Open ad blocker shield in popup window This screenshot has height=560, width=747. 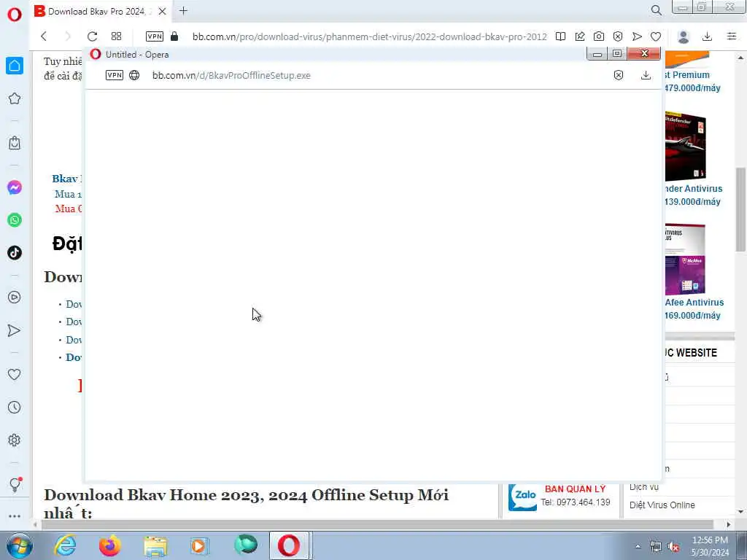618,75
